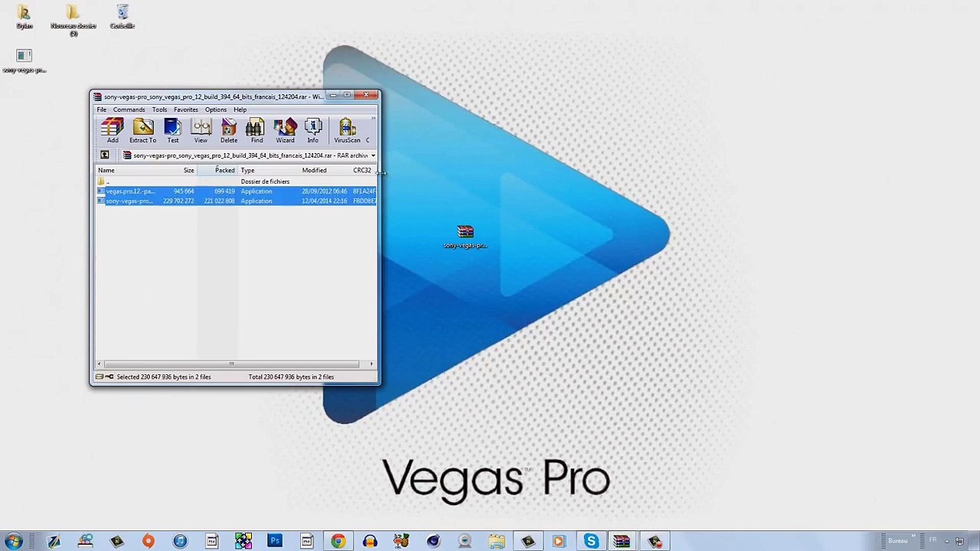Screen dimensions: 980x551
Task: Click the WinRAR taskbar button
Action: pos(622,541)
